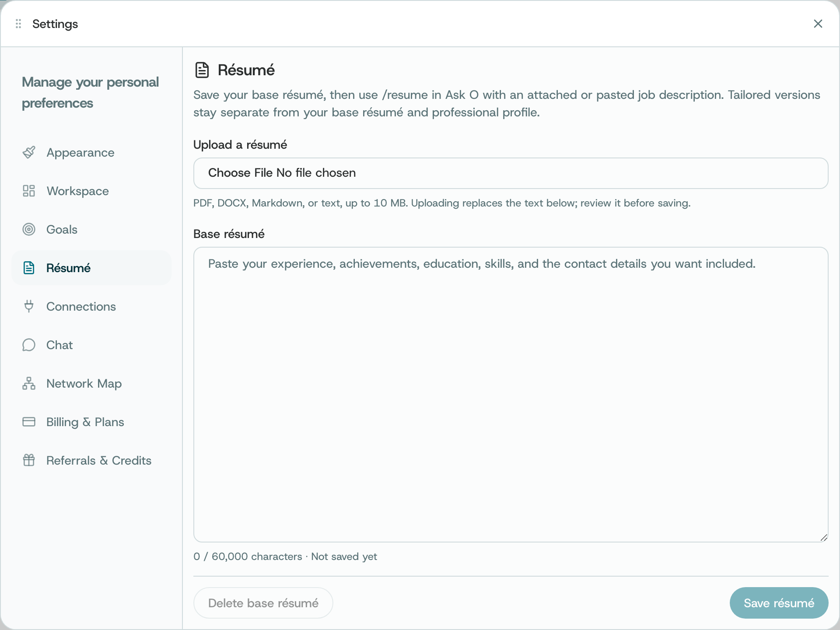This screenshot has width=840, height=630.
Task: Click the Goals target icon
Action: tap(29, 230)
